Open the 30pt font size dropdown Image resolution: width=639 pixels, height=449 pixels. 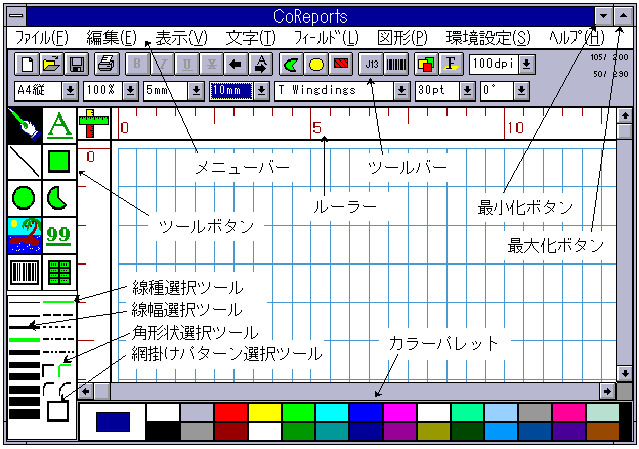(467, 91)
